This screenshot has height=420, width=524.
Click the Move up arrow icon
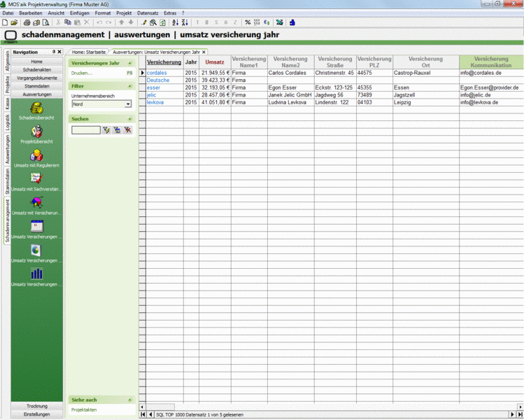click(121, 22)
